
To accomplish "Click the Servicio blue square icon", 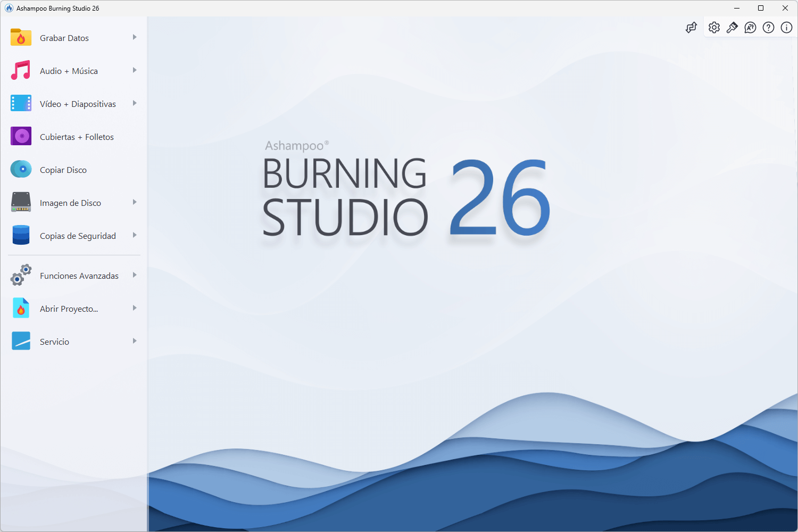I will tap(21, 341).
